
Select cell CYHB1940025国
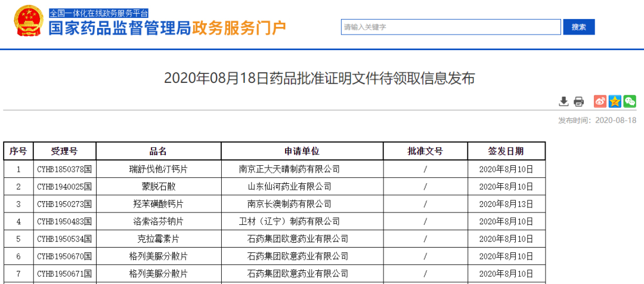(65, 187)
